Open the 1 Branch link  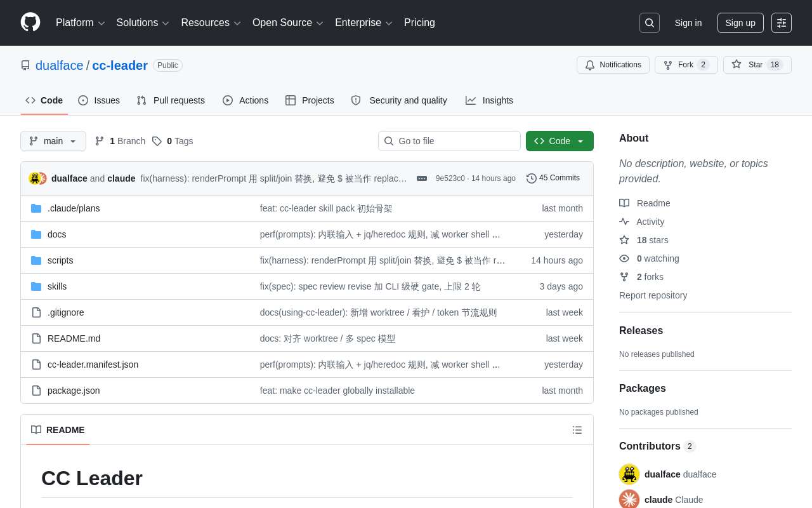click(x=120, y=141)
